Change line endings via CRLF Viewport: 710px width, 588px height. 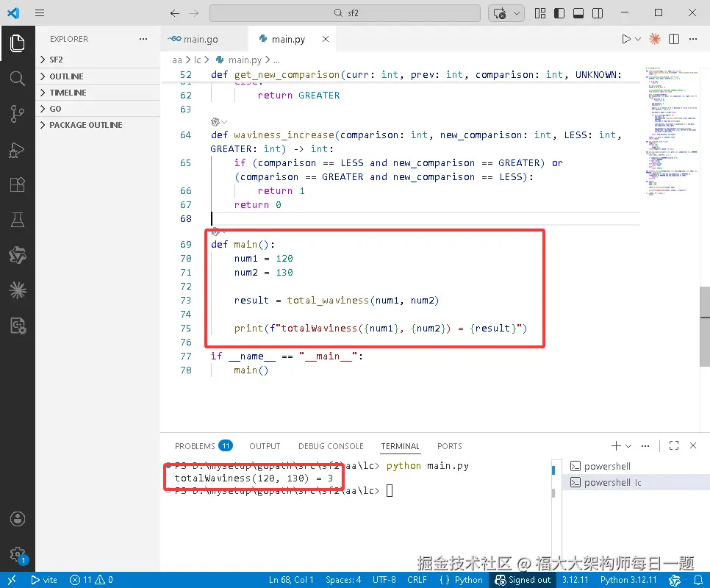(x=417, y=580)
